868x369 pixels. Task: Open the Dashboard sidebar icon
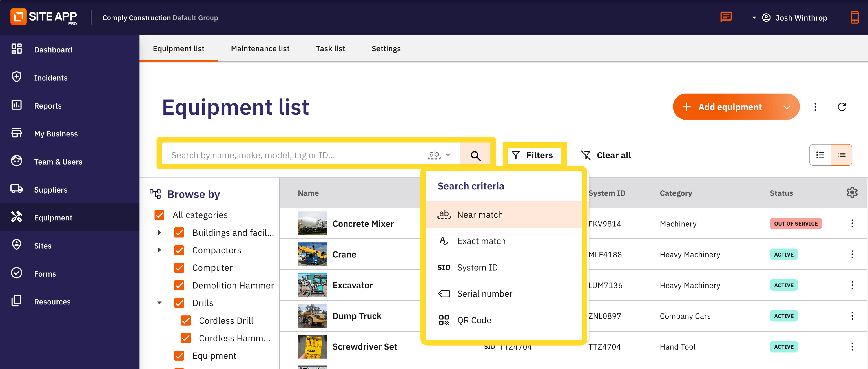point(16,49)
